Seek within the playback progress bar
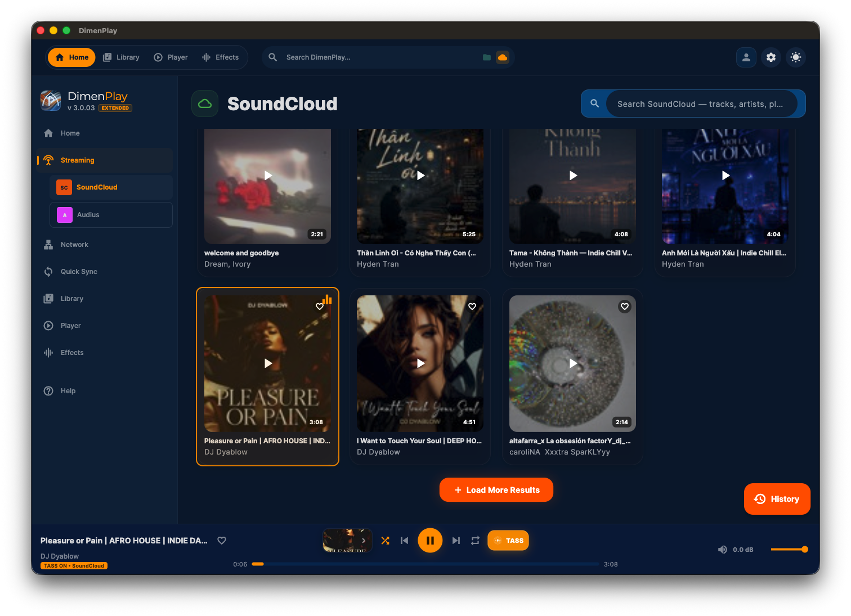Screen dimensions: 851x616 [425, 564]
